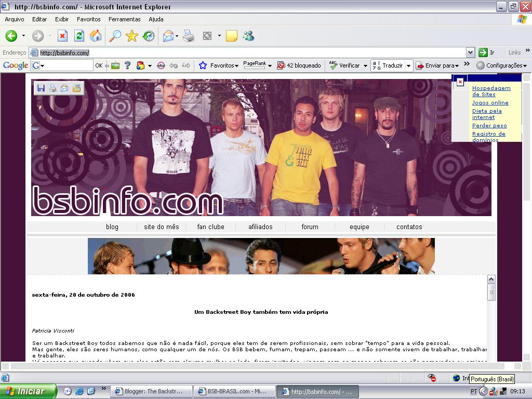532x399 pixels.
Task: Expand the Enviar para dropdown
Action: (457, 65)
